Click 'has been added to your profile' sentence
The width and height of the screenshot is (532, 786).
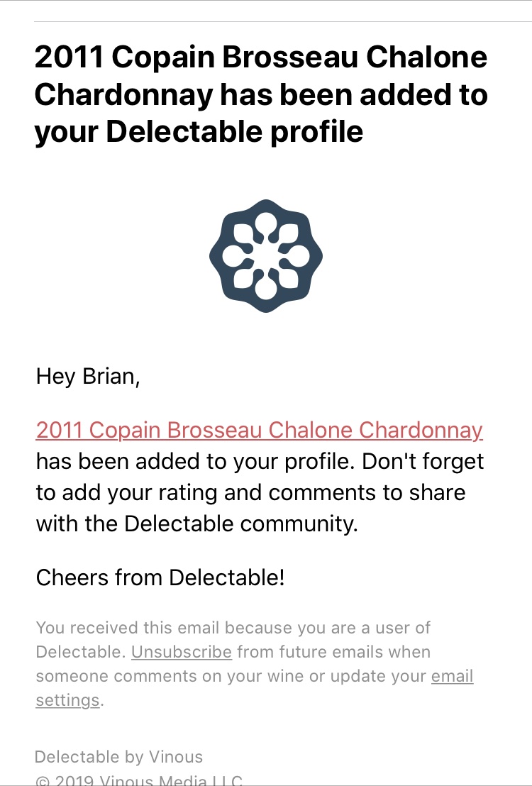195,462
